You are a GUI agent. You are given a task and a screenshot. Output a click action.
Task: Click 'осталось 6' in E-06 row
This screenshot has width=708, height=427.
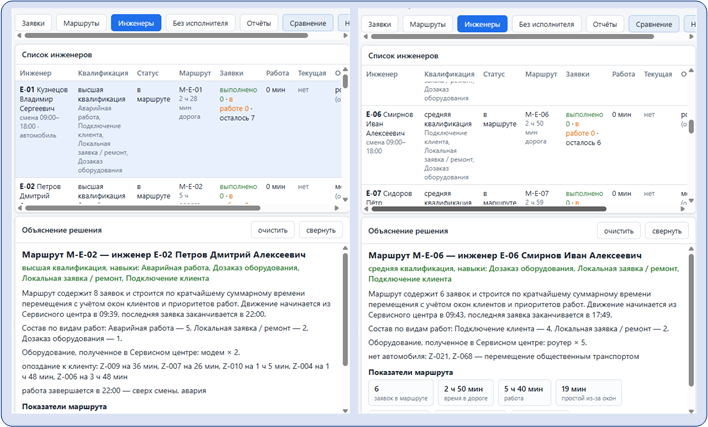click(583, 143)
